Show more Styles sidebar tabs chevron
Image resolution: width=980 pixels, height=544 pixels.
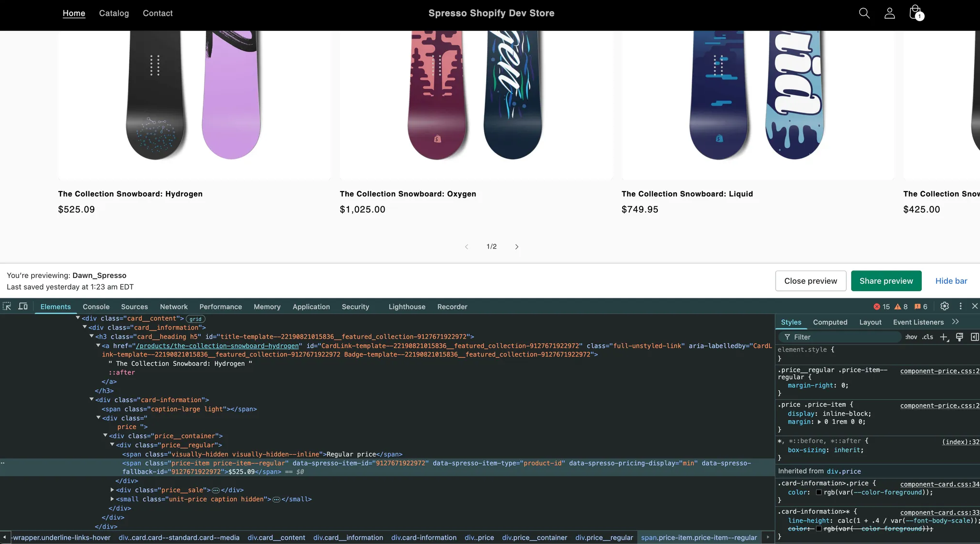(x=955, y=322)
